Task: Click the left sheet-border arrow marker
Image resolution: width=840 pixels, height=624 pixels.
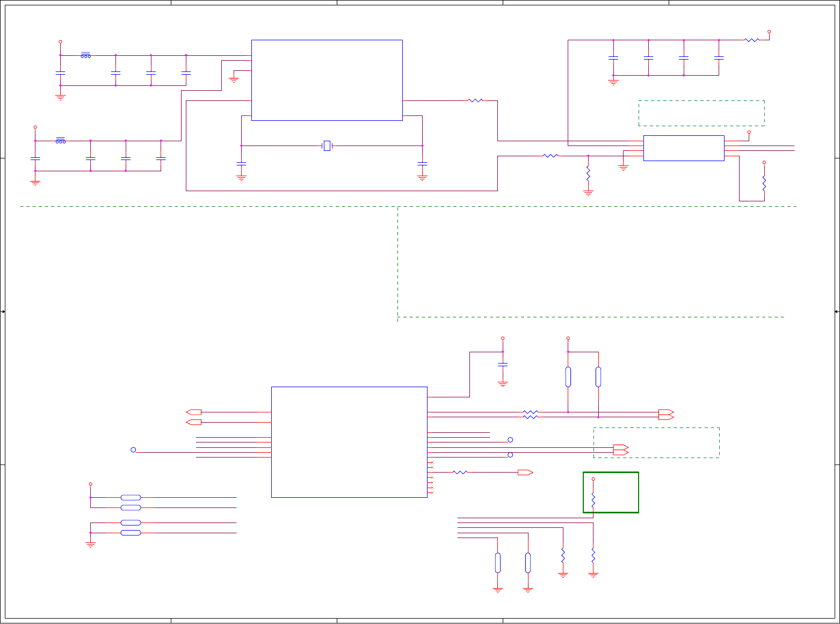Action: click(x=3, y=311)
